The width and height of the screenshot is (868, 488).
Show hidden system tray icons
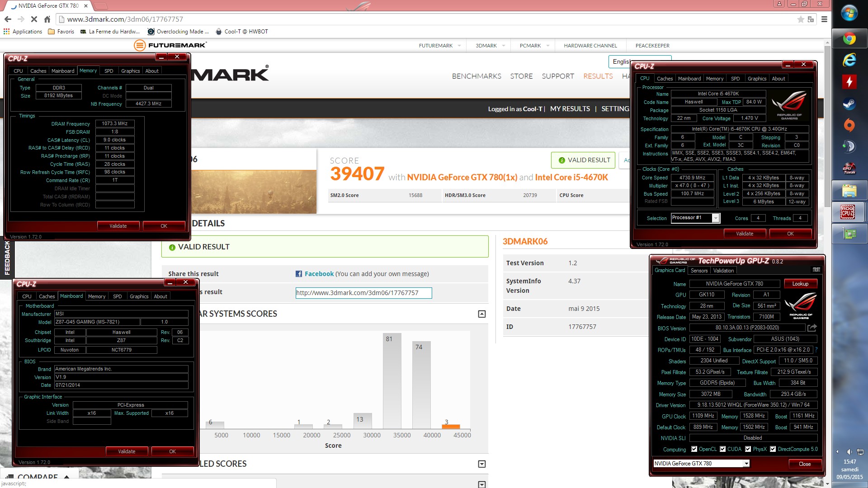point(837,452)
